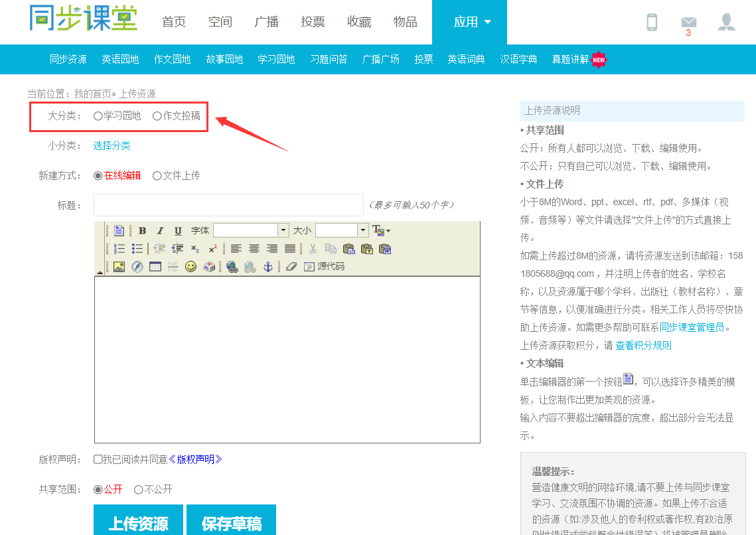The image size is (756, 535).
Task: Open 汉语字典 in blue menu bar
Action: pyautogui.click(x=518, y=59)
